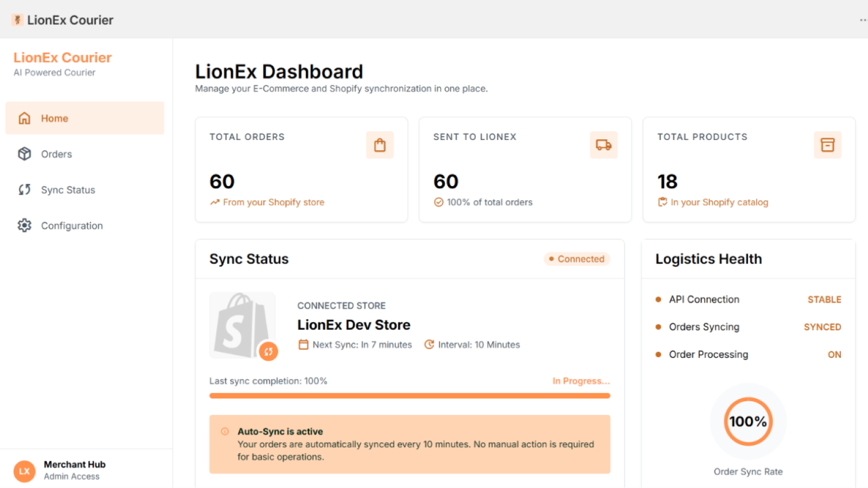Screen dimensions: 868x488
Task: Click the Connected status badge
Action: (x=577, y=259)
